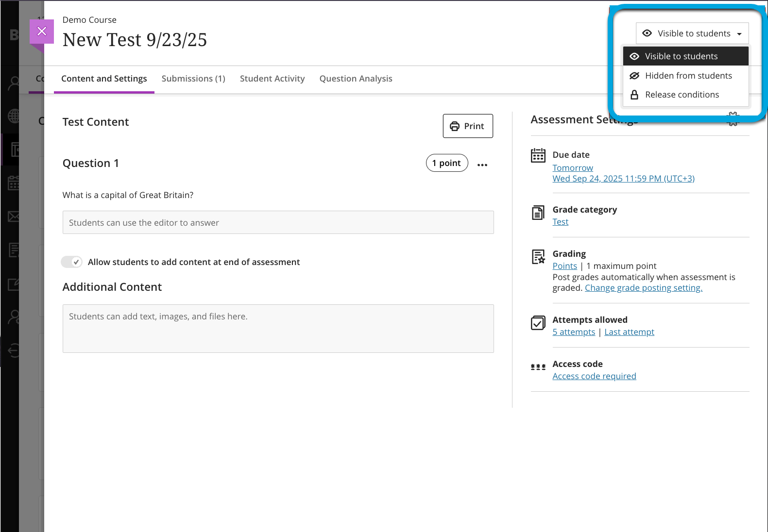This screenshot has width=768, height=532.
Task: Select Release conditions menu option
Action: (x=682, y=95)
